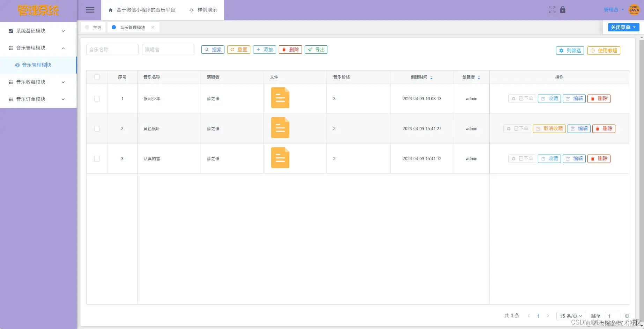The image size is (644, 329).
Task: Toggle the hamburger sidebar collapse icon
Action: [x=90, y=10]
